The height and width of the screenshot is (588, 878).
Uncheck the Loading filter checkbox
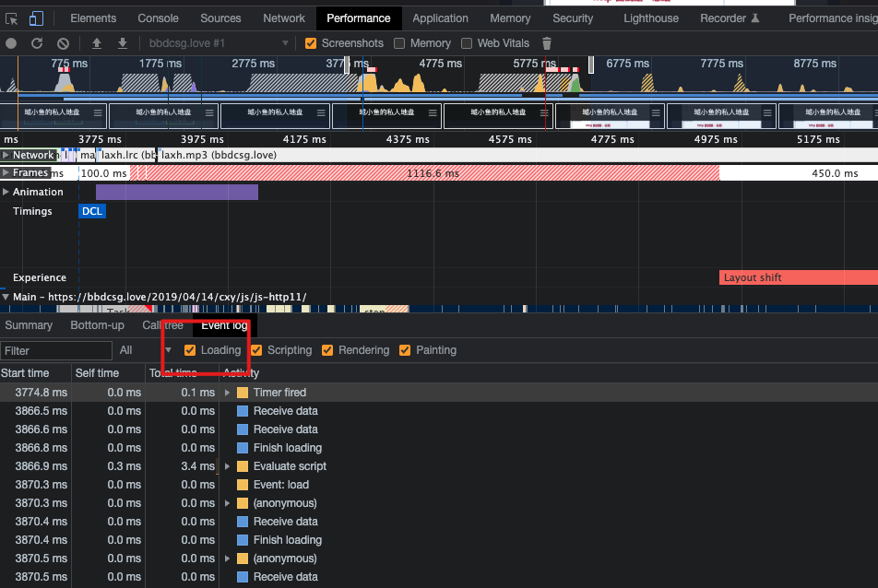(190, 350)
